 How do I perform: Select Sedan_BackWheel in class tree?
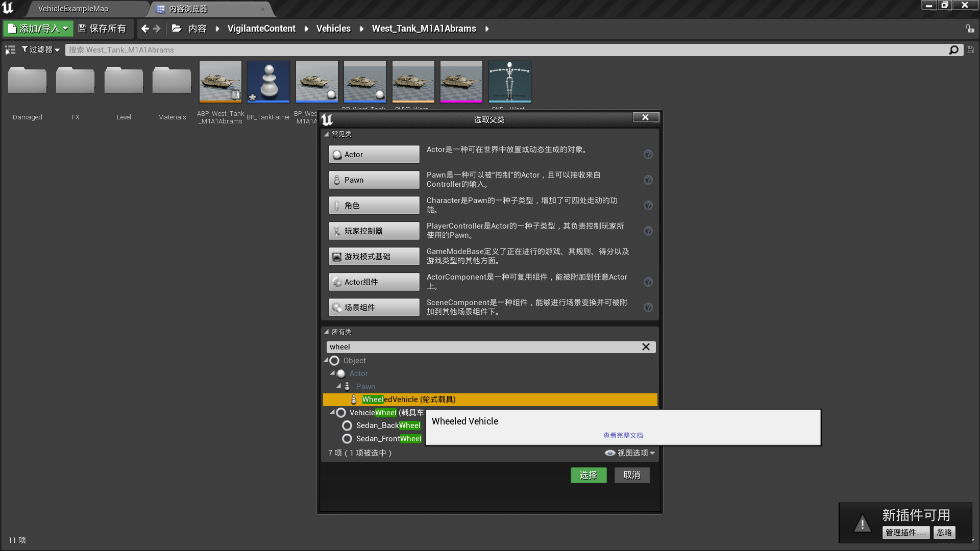[388, 425]
